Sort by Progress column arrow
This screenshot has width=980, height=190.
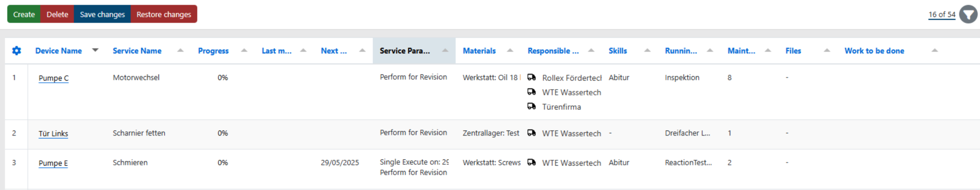(244, 50)
